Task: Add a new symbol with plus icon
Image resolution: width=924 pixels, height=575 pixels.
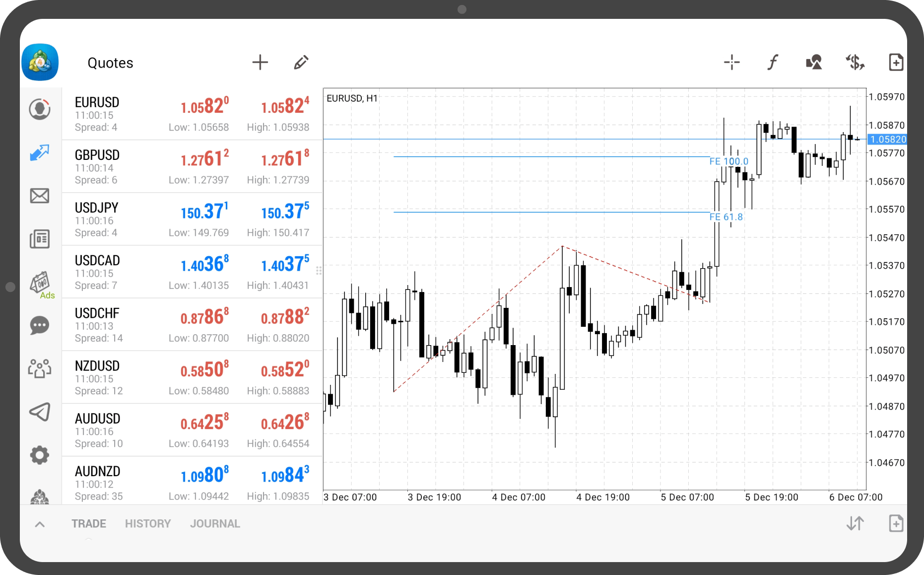Action: point(260,63)
